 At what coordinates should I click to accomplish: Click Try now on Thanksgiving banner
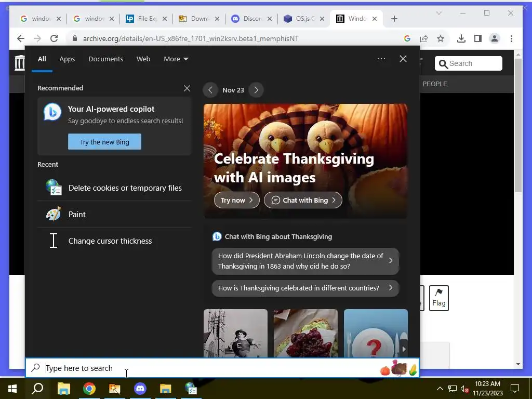click(237, 200)
